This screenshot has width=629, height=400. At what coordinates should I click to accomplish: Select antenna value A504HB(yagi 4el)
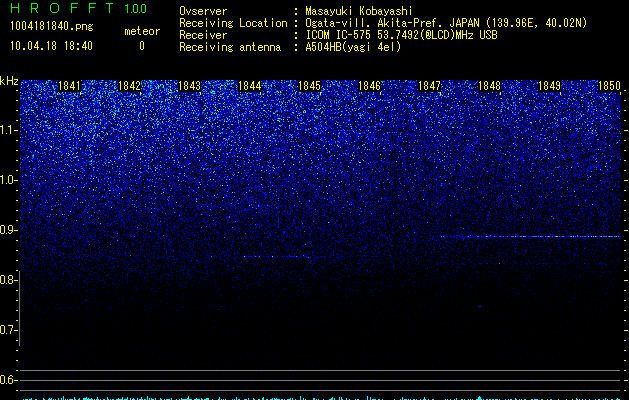(x=353, y=47)
